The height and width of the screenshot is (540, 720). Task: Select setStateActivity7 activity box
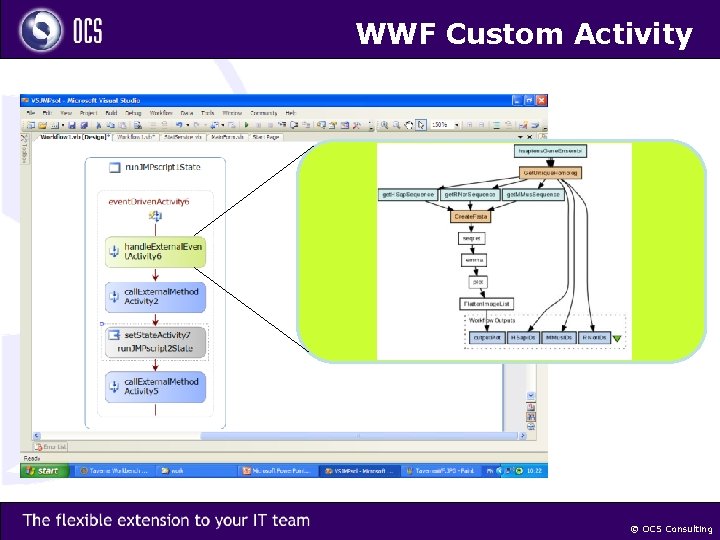[x=156, y=342]
